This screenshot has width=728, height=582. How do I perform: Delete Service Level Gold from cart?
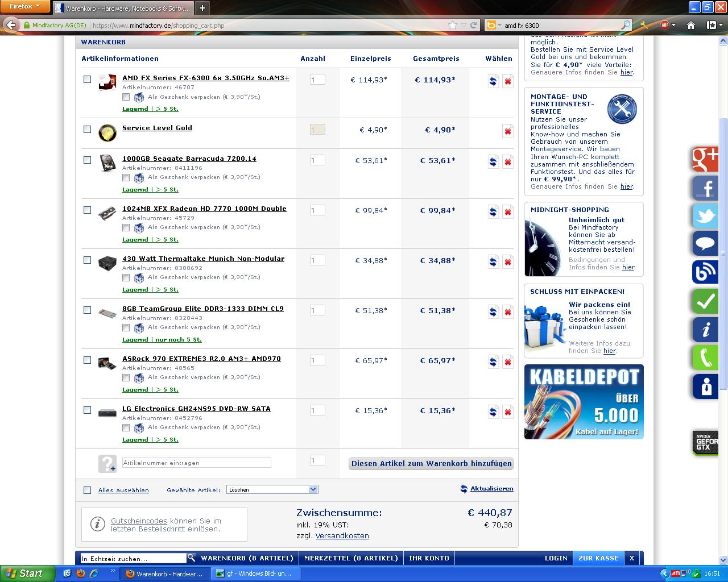point(508,131)
